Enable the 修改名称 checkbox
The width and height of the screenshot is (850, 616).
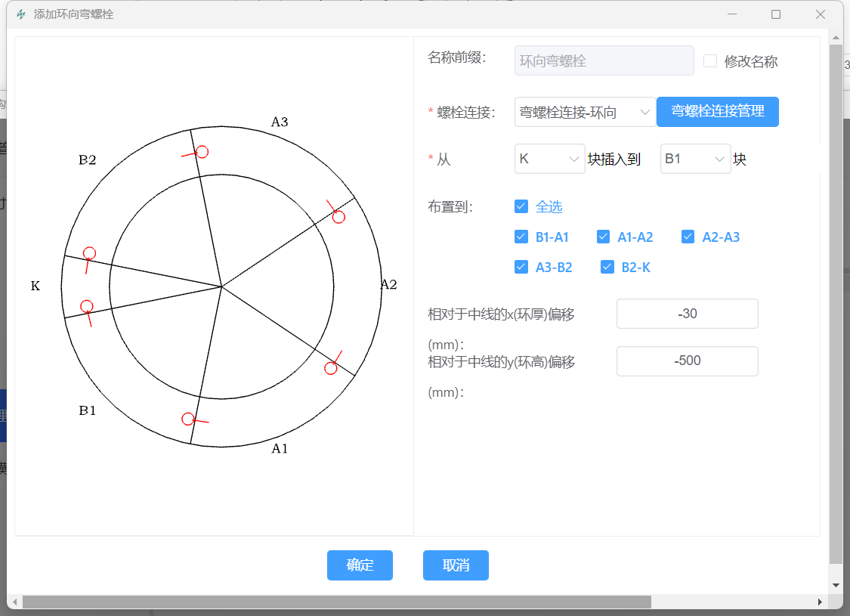(x=710, y=60)
